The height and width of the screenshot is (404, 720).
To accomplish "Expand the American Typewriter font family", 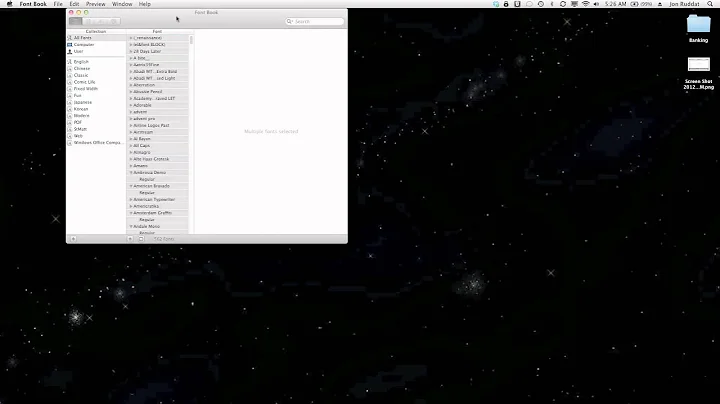I will coord(131,200).
